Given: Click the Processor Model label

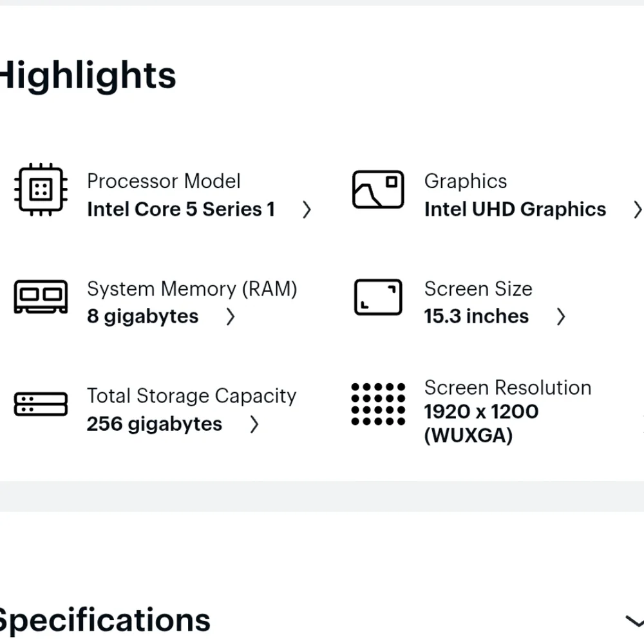Looking at the screenshot, I should [x=164, y=181].
